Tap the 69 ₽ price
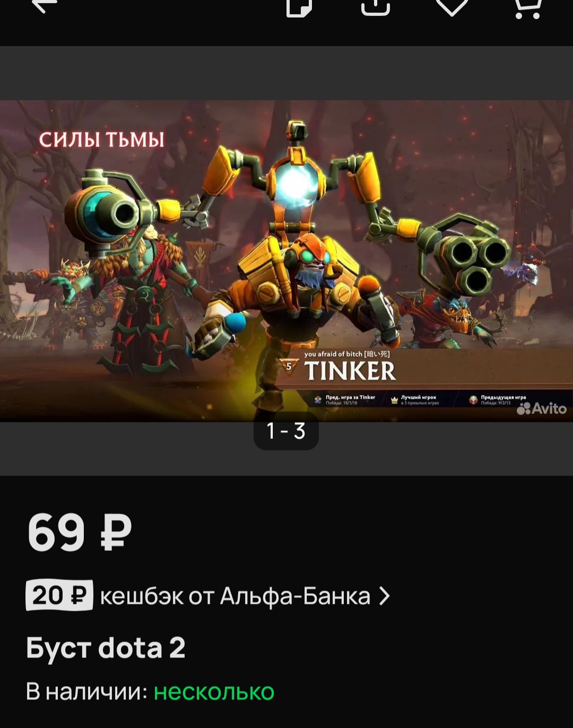This screenshot has width=573, height=728. (x=80, y=533)
